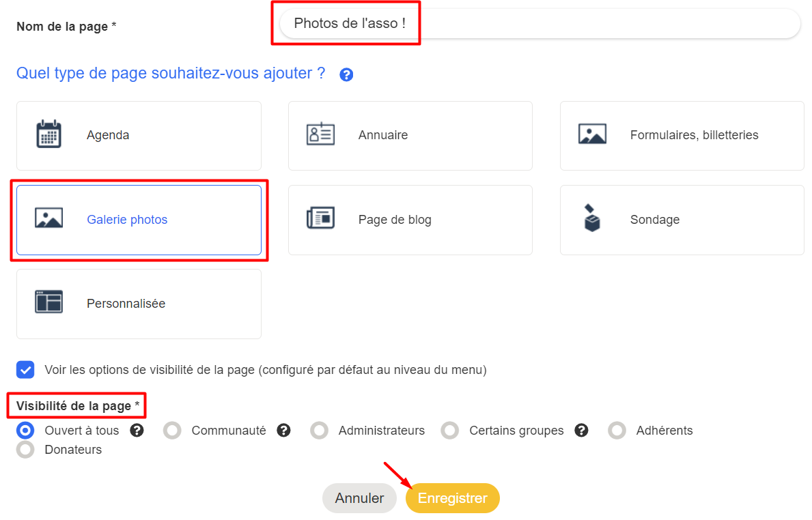
Task: Show help icon next to Communauté
Action: pyautogui.click(x=284, y=431)
